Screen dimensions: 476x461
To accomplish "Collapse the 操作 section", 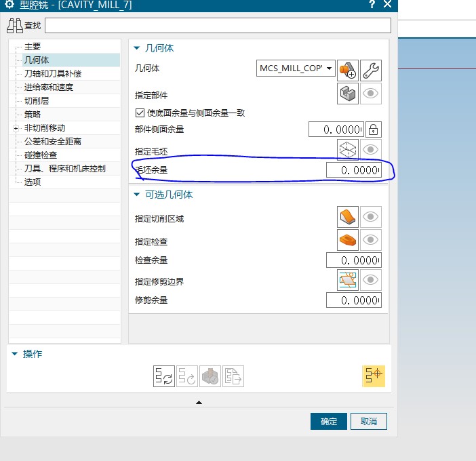I will [14, 354].
